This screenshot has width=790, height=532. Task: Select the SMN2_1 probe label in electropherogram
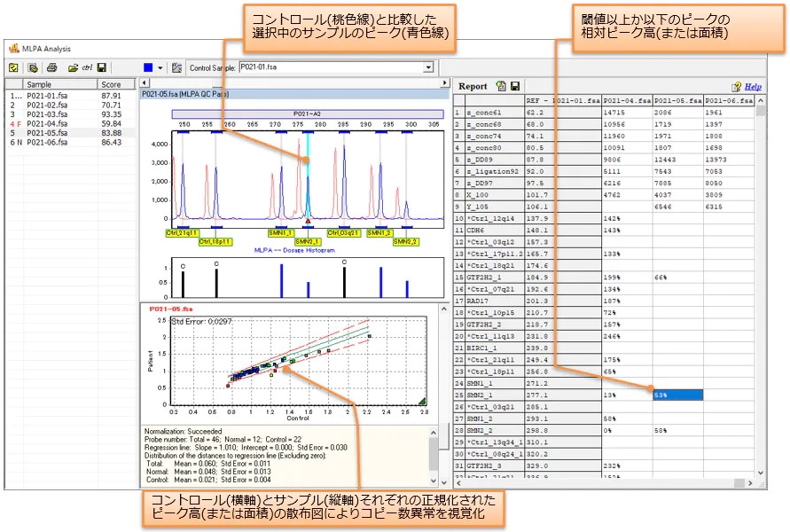(307, 241)
